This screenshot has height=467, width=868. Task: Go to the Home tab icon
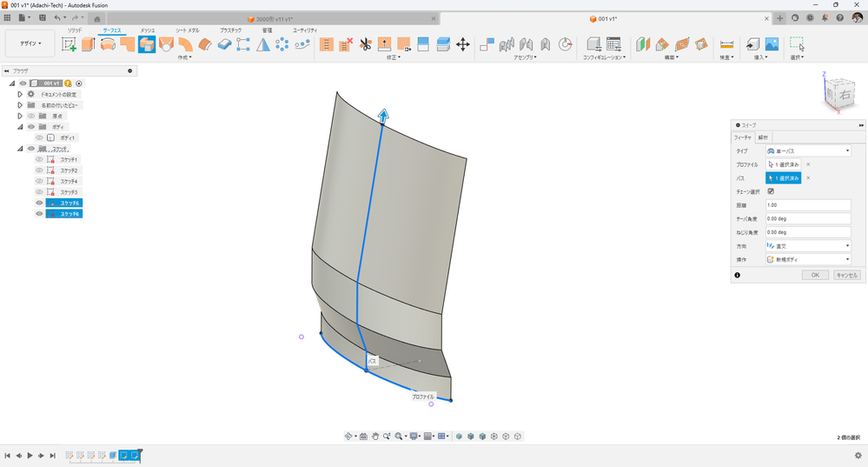coord(96,19)
